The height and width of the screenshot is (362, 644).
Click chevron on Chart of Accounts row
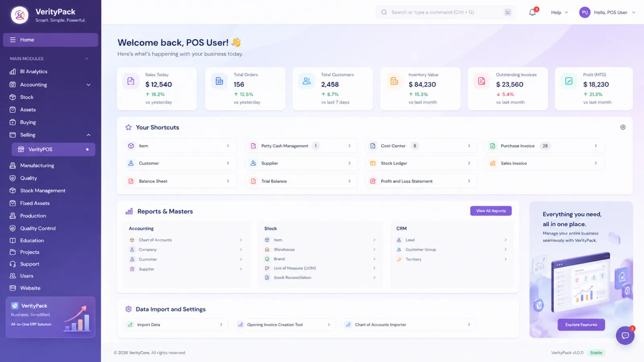(241, 240)
